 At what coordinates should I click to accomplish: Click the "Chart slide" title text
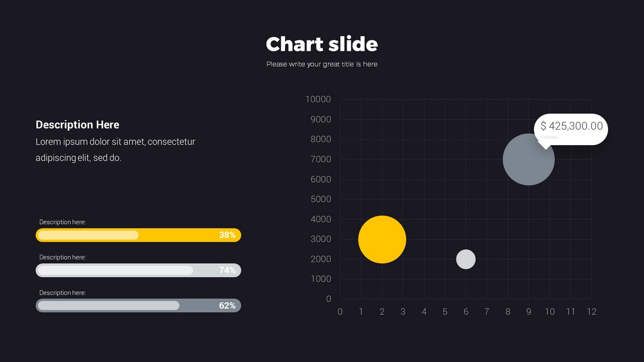[322, 44]
